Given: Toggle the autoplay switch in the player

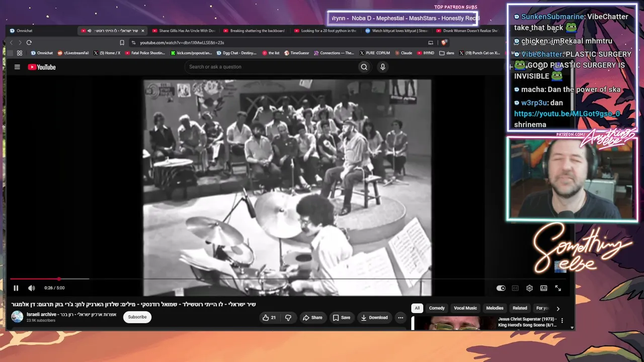Looking at the screenshot, I should [x=501, y=288].
